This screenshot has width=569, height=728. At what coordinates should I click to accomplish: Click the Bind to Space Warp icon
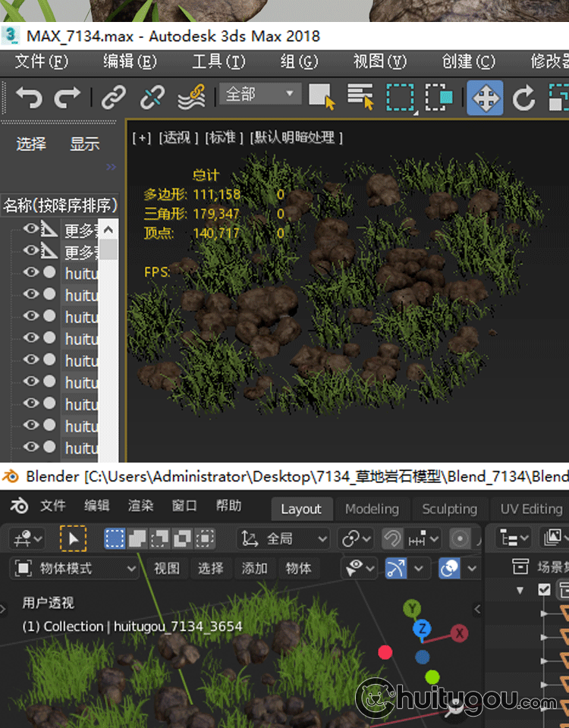click(191, 97)
